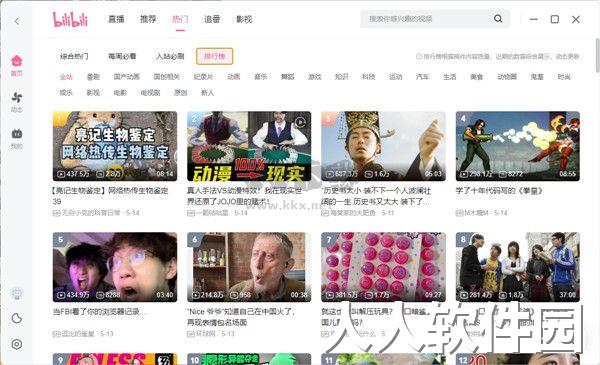Open rank 8 group street thumbnail

518,267
